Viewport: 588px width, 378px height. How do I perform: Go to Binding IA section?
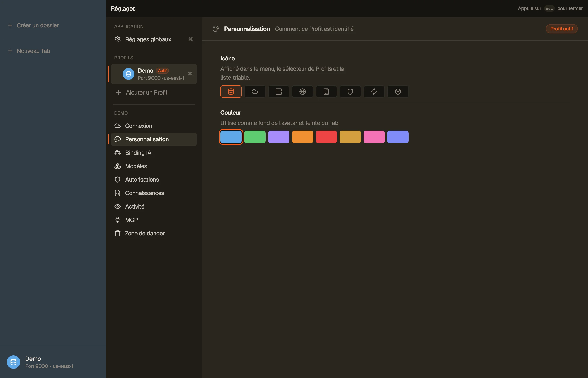(154, 153)
